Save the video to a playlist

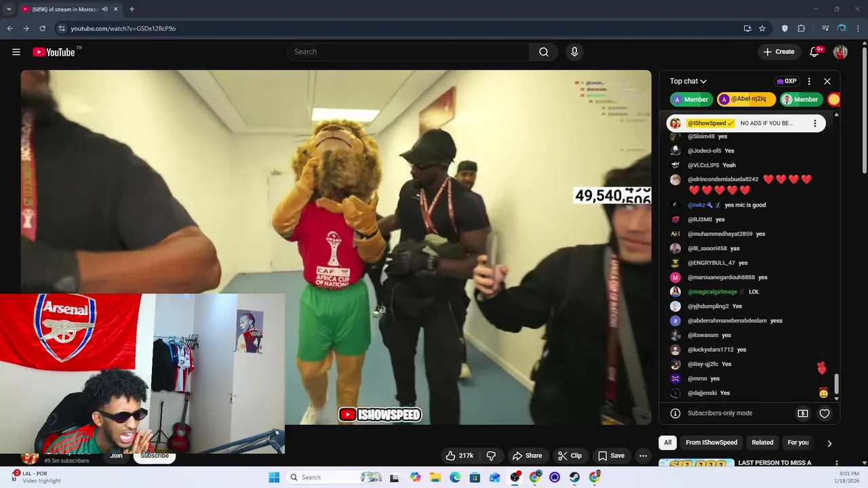click(610, 455)
